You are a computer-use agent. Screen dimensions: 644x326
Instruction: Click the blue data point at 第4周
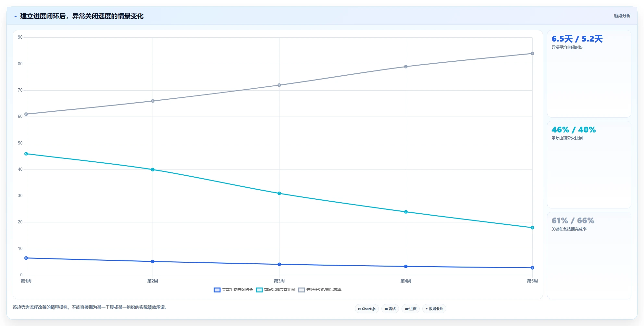point(406,267)
